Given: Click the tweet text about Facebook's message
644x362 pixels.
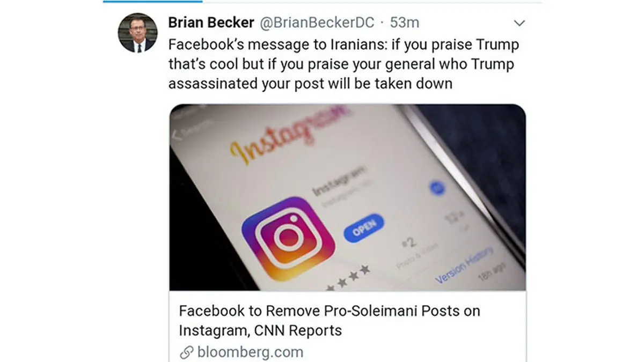Looking at the screenshot, I should tap(343, 64).
